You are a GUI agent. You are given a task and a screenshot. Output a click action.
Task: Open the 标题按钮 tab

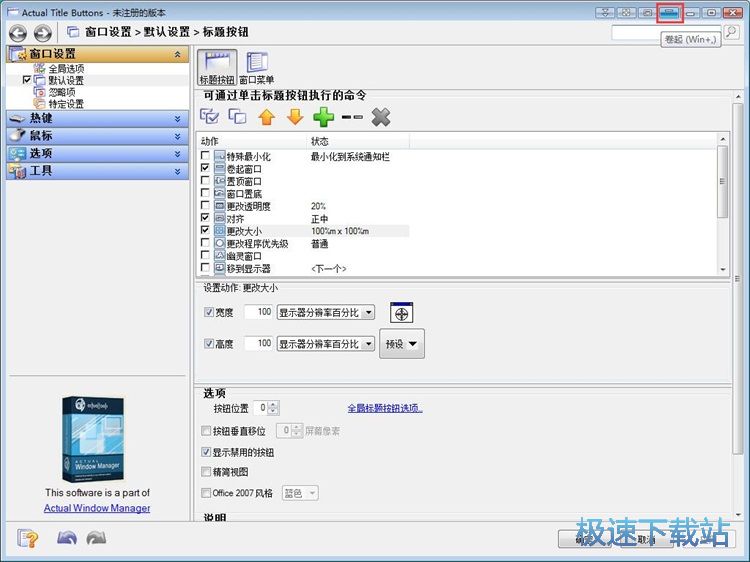coord(217,67)
